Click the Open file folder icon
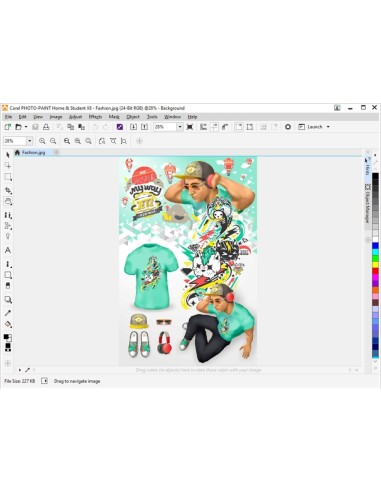 click(18, 127)
